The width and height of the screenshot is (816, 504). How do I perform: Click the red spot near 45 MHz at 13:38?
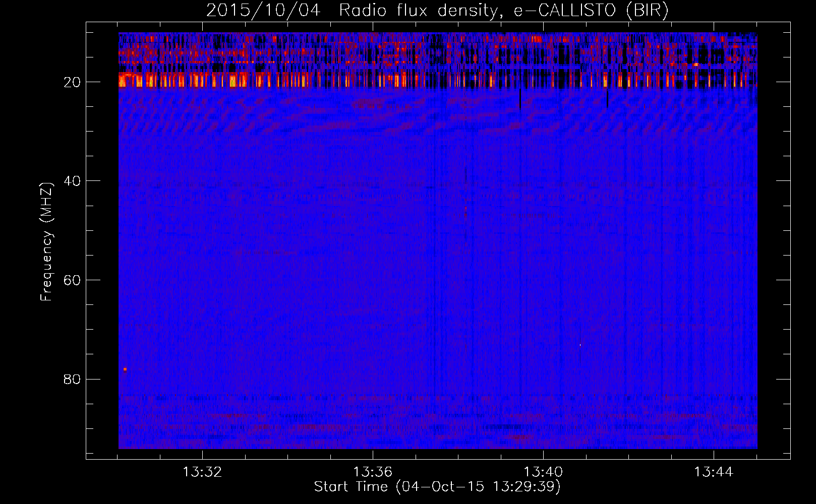tap(465, 208)
